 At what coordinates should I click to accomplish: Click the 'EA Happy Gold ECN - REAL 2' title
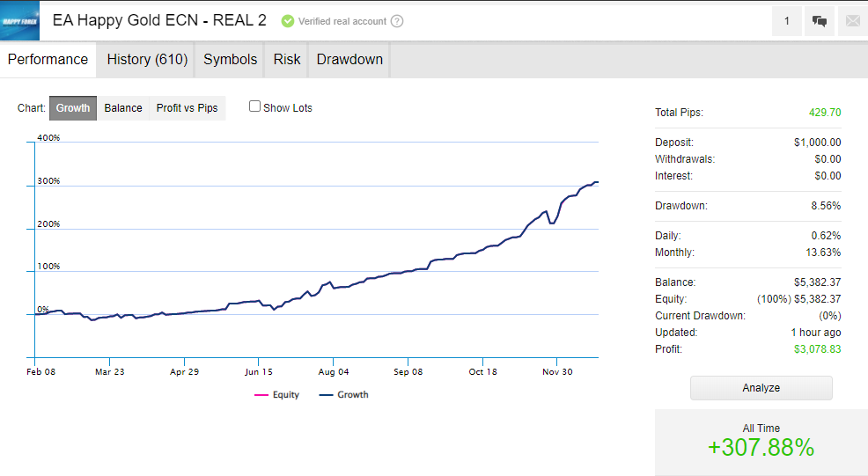pos(159,20)
